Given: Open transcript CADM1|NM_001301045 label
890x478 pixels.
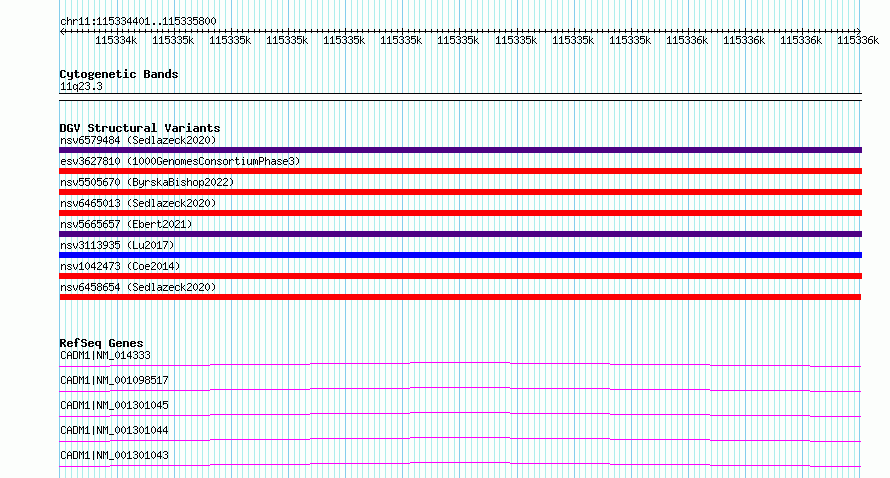Looking at the screenshot, I should (x=114, y=405).
